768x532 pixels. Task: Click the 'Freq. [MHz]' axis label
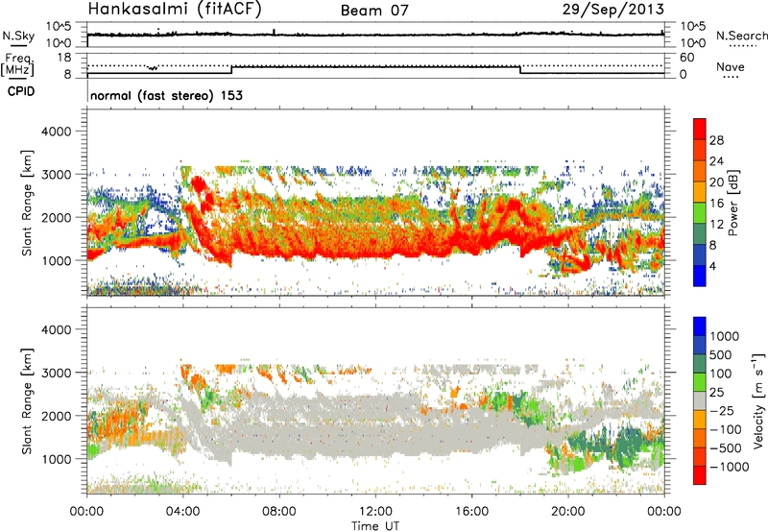18,65
